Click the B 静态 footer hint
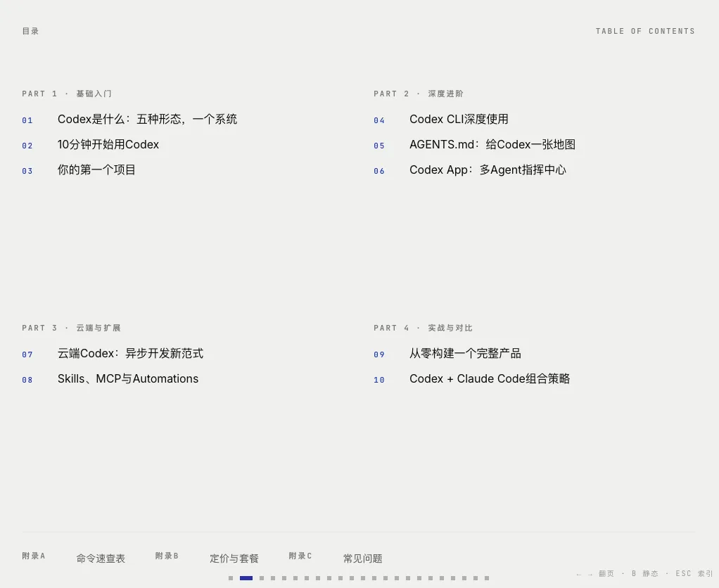719x588 pixels. 644,573
